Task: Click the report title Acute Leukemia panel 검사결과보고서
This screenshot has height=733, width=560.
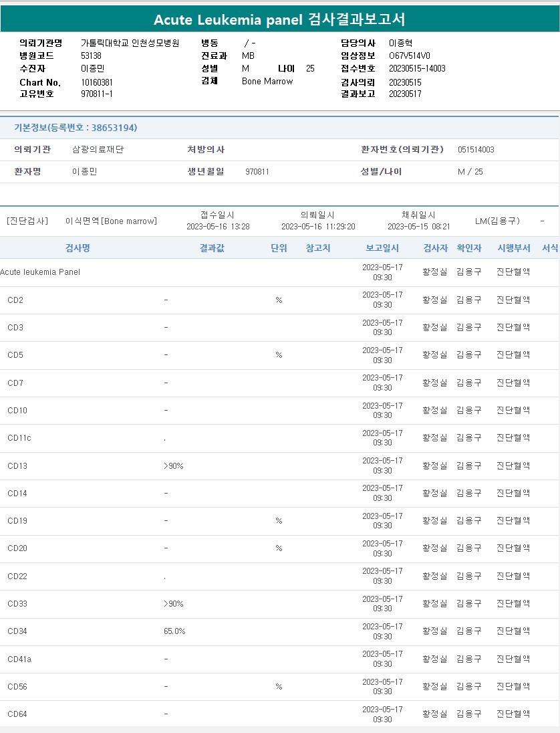Action: pos(279,19)
